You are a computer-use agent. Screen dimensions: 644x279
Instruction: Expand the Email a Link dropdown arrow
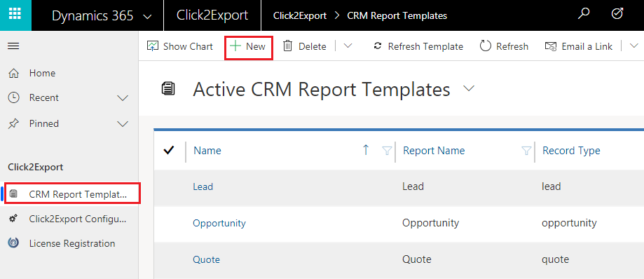tap(633, 46)
